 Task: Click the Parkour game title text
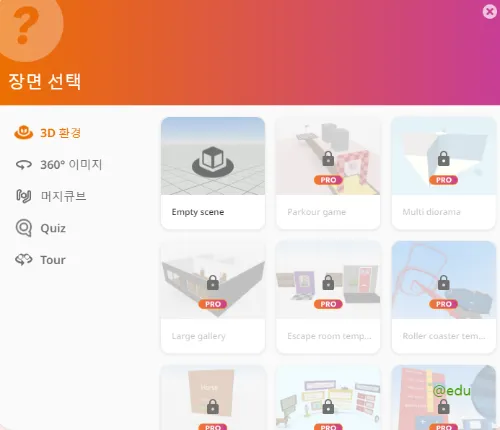click(317, 212)
